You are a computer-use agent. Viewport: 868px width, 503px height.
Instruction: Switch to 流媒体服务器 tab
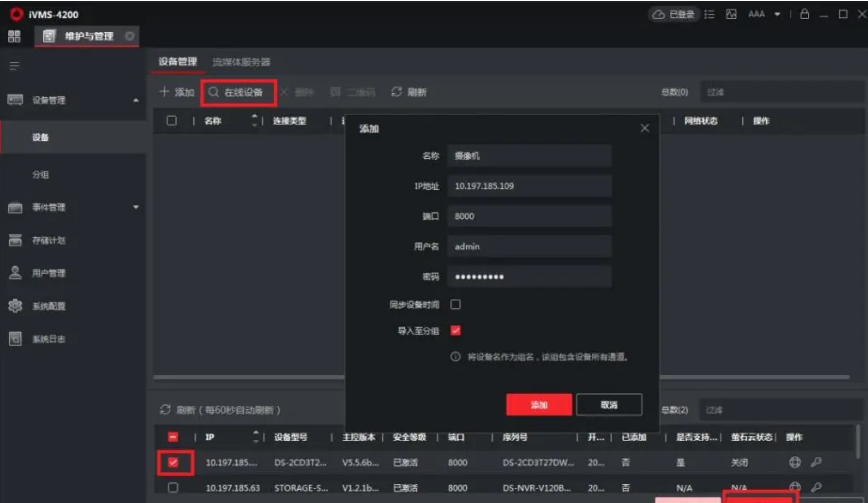pyautogui.click(x=241, y=62)
